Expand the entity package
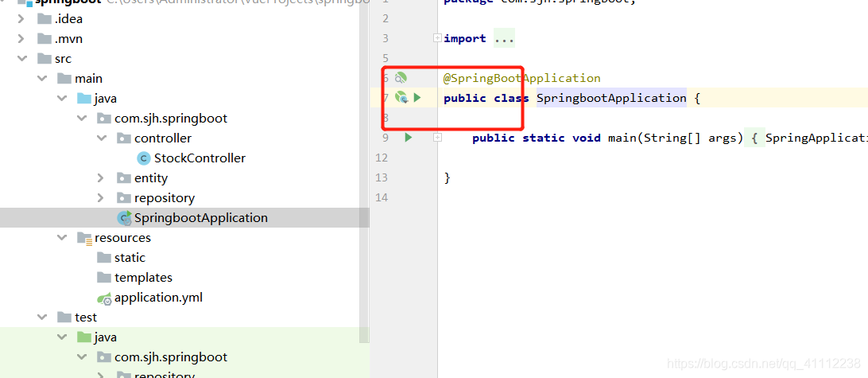 (x=101, y=178)
